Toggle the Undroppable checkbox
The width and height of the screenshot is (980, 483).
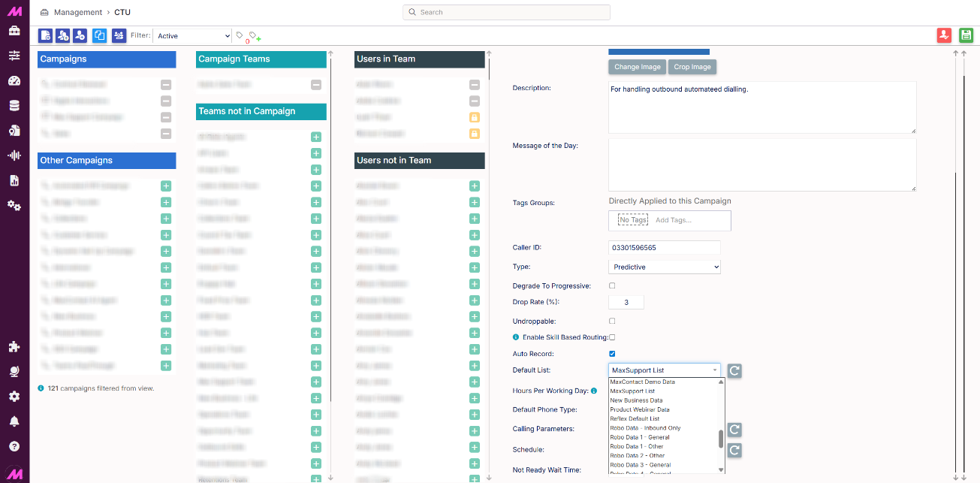click(612, 321)
